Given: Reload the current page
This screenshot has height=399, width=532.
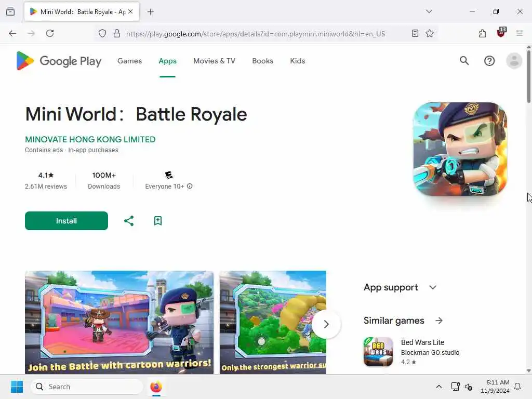Looking at the screenshot, I should (x=50, y=33).
